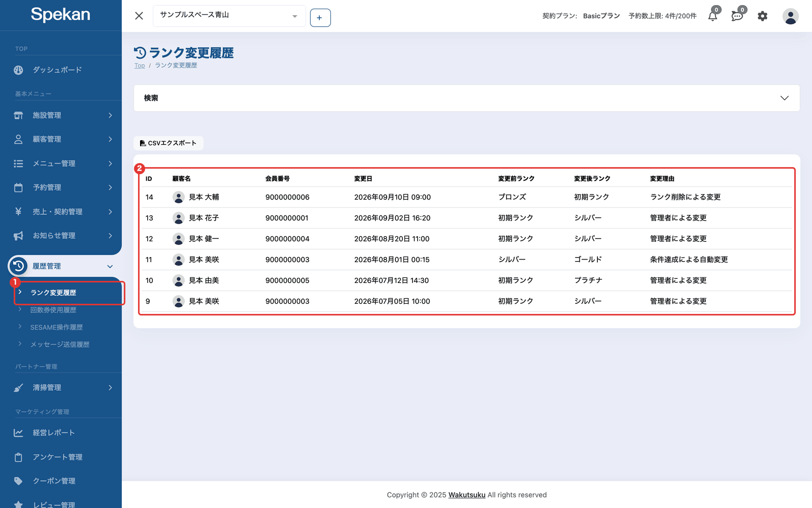The height and width of the screenshot is (508, 812).
Task: Open the Wakutsuku footer link
Action: point(467,495)
